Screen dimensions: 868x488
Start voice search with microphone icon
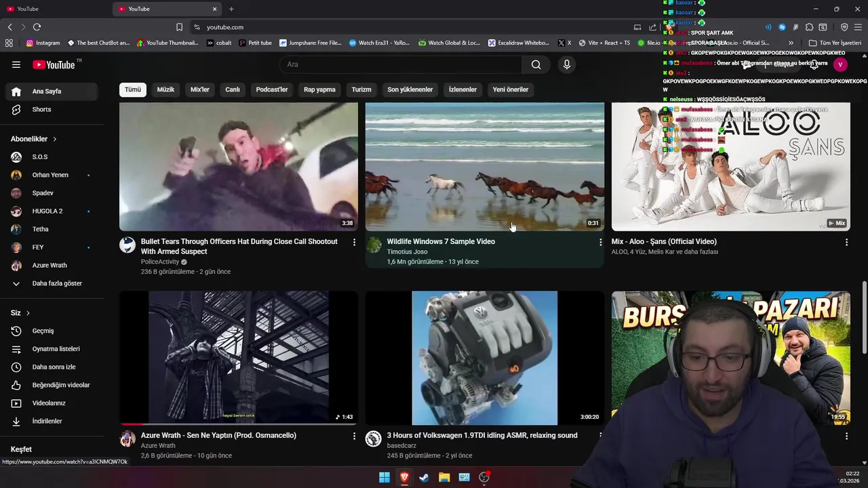click(567, 64)
